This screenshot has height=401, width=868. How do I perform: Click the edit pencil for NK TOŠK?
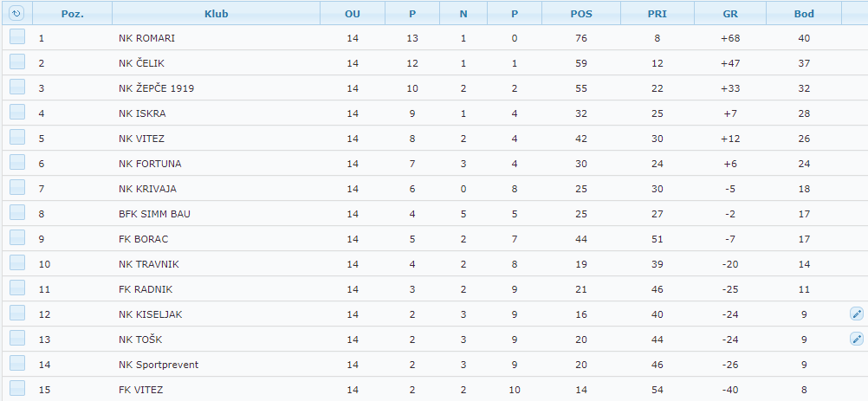tap(857, 340)
